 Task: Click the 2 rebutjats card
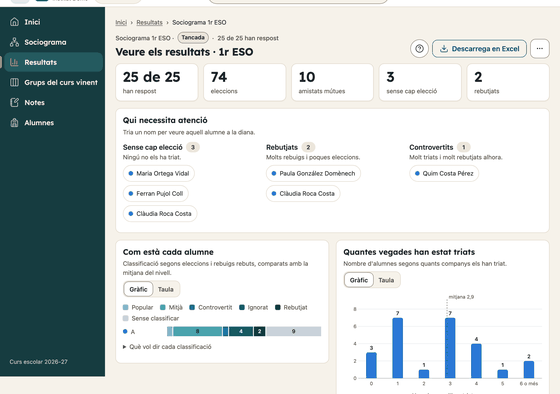tap(508, 83)
